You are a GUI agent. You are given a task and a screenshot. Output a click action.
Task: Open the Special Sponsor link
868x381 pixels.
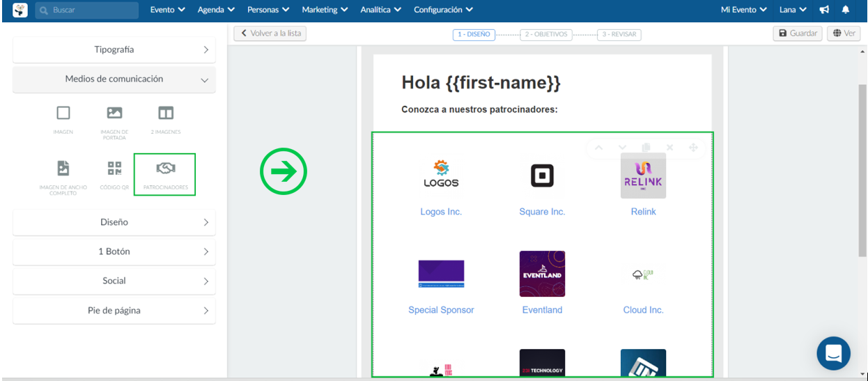point(441,310)
